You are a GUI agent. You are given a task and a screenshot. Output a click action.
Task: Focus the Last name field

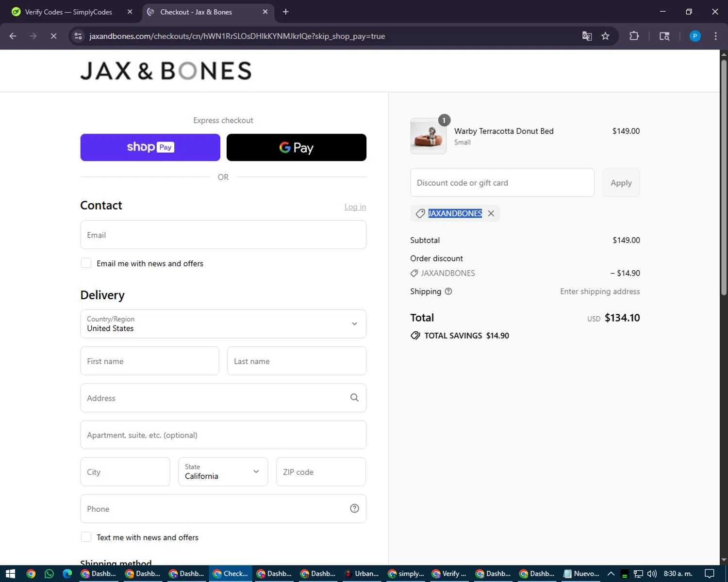tap(297, 361)
